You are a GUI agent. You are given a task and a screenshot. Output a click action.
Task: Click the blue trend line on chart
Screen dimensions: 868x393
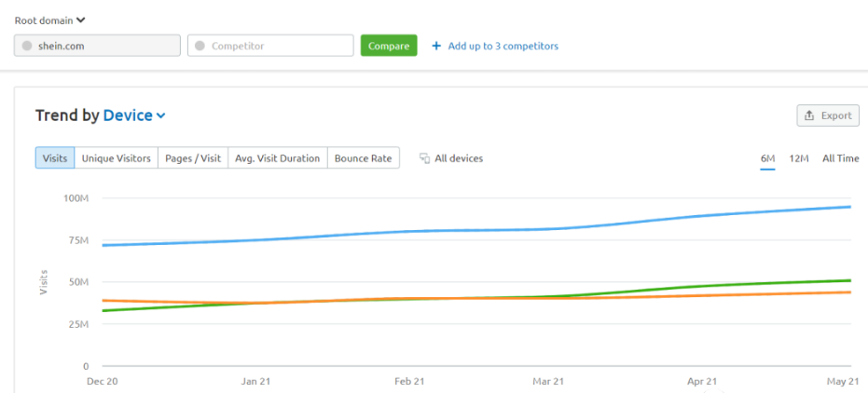click(x=466, y=230)
